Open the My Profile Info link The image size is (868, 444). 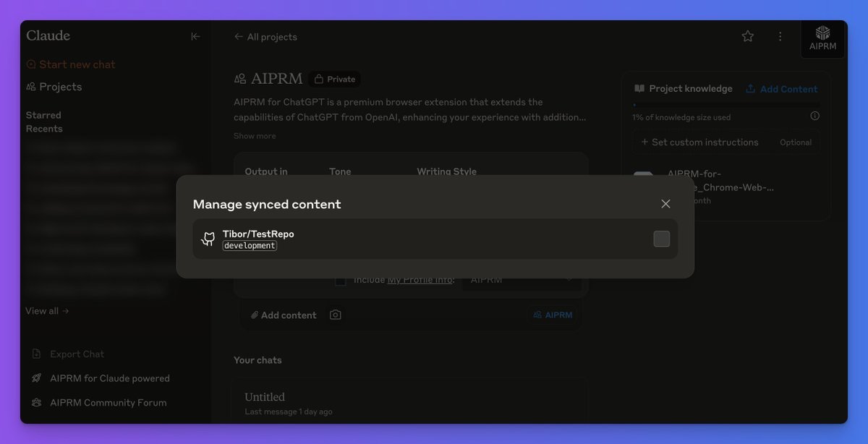[420, 280]
